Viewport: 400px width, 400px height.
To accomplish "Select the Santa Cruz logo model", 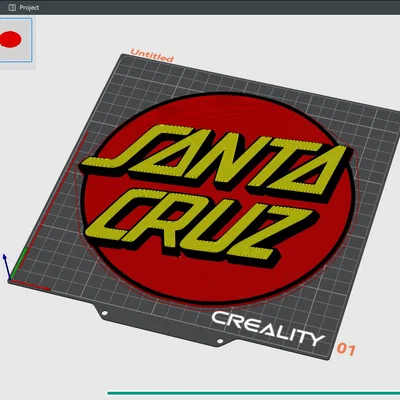I will tap(217, 198).
